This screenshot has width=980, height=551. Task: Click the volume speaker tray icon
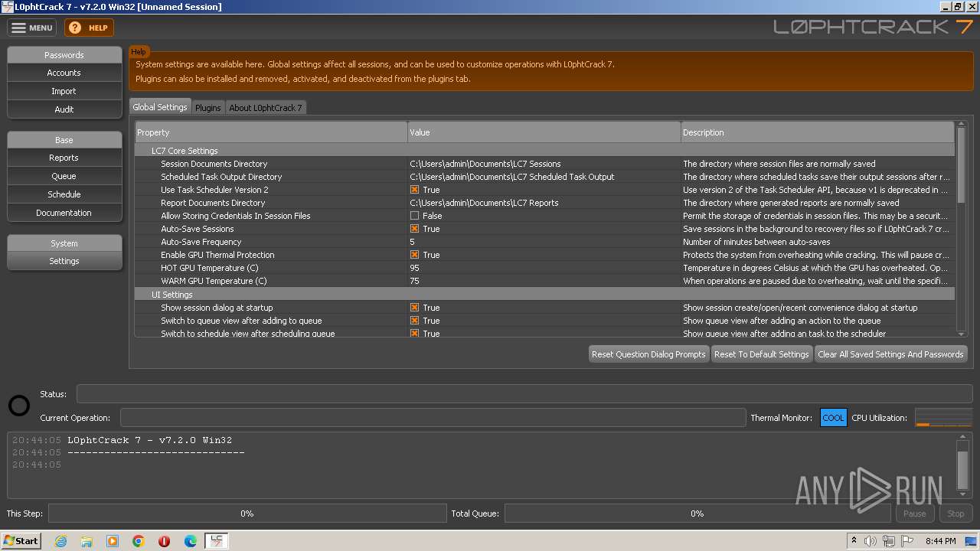point(870,541)
